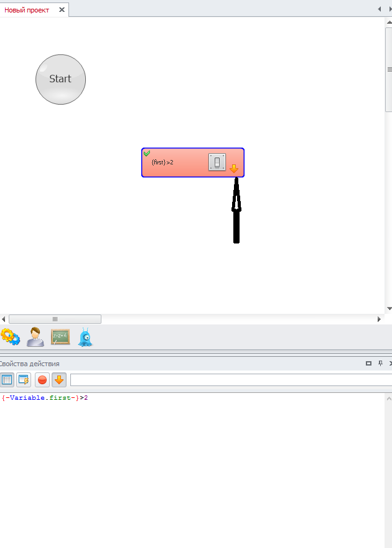The image size is (392, 548).
Task: Click the code editor scroll up arrow
Action: click(x=389, y=399)
